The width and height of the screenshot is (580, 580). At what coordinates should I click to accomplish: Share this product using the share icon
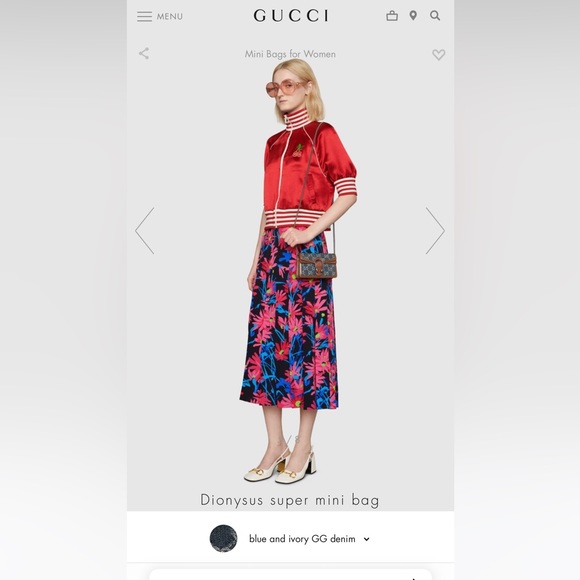(x=144, y=53)
